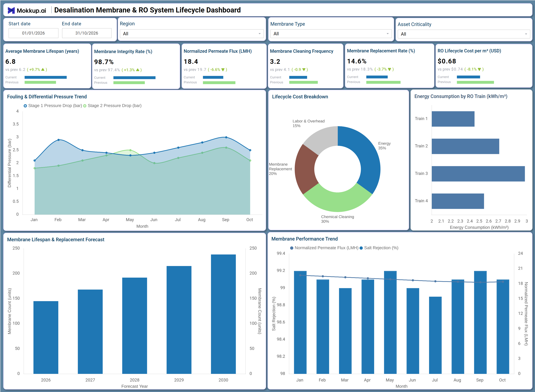
Task: Click the Sep Stage 1 pressure data point
Action: click(x=226, y=137)
